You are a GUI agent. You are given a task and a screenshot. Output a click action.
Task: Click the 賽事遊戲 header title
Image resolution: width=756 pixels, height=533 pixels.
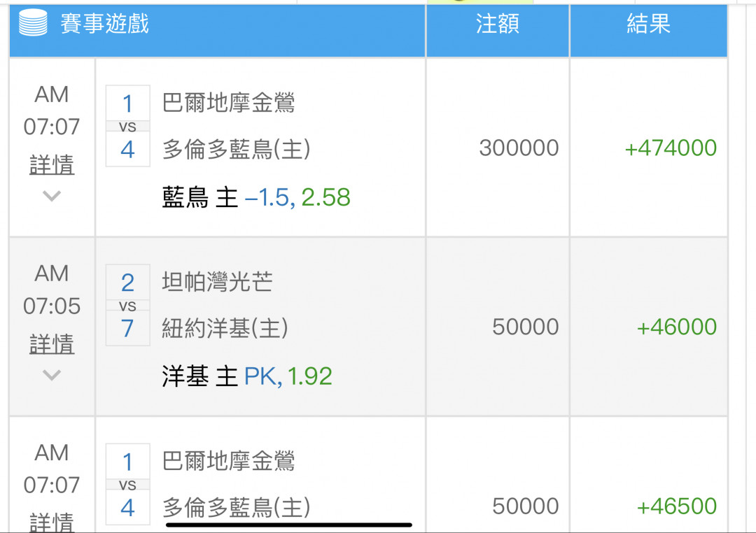pos(104,23)
